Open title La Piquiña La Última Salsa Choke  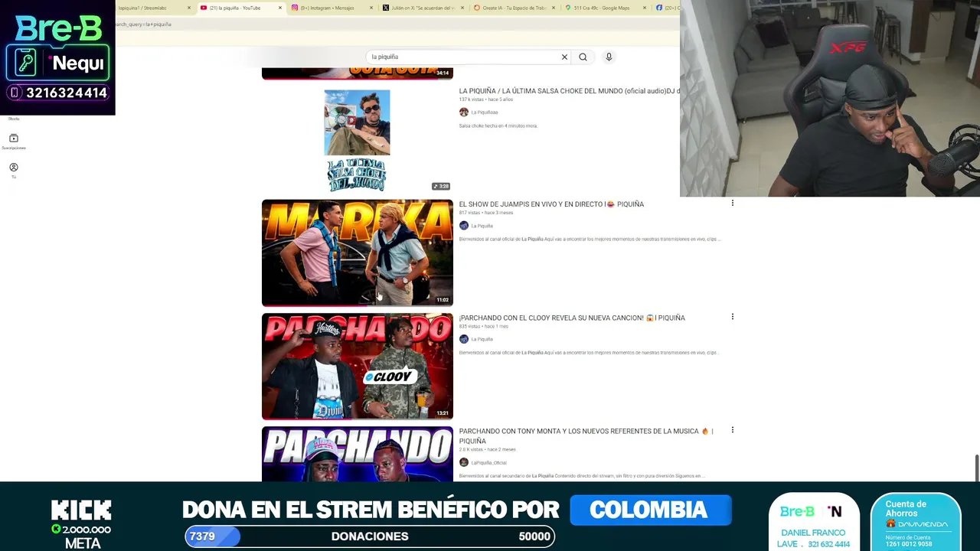tap(569, 91)
